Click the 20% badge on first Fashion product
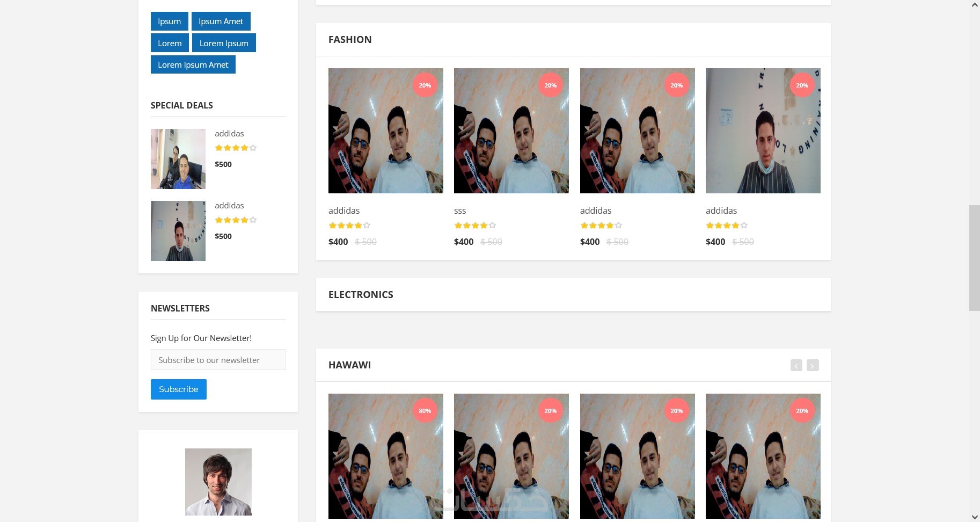The image size is (980, 522). (x=425, y=85)
